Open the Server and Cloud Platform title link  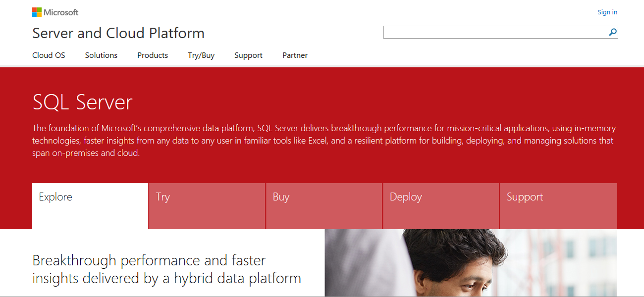(x=118, y=33)
